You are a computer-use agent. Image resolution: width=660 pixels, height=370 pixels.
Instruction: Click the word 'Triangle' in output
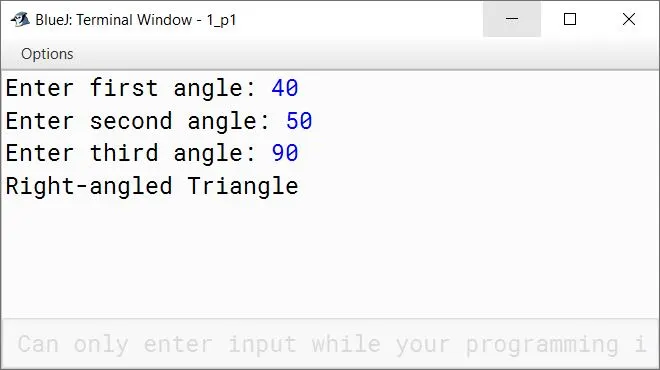click(x=243, y=186)
